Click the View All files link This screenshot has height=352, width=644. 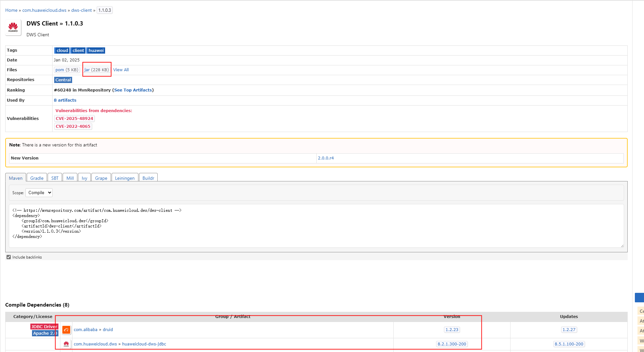click(121, 70)
